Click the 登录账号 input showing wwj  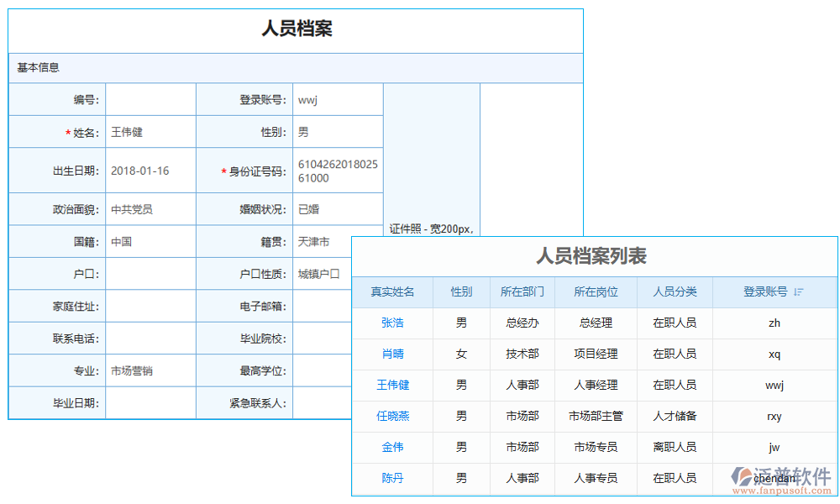point(336,98)
